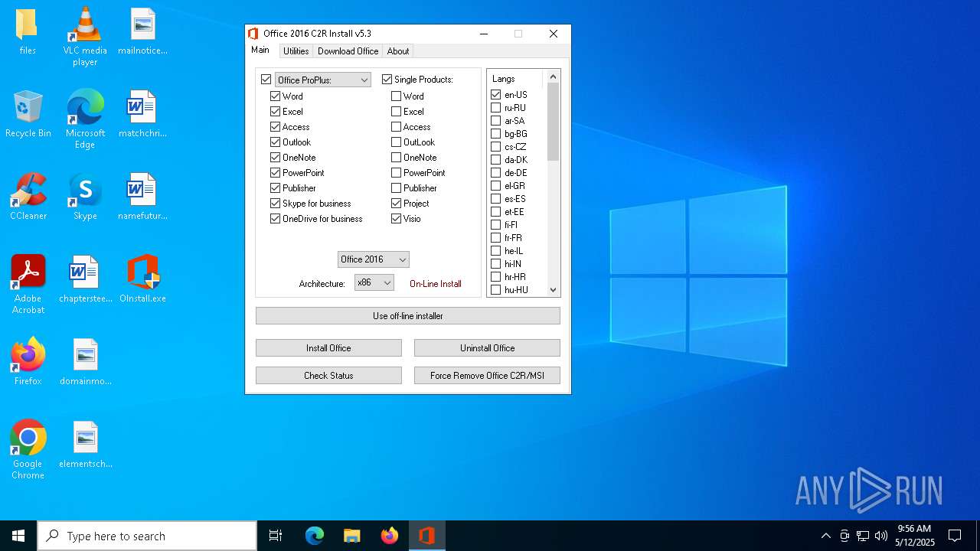The height and width of the screenshot is (551, 980).
Task: Open the network tray icon
Action: point(863,536)
